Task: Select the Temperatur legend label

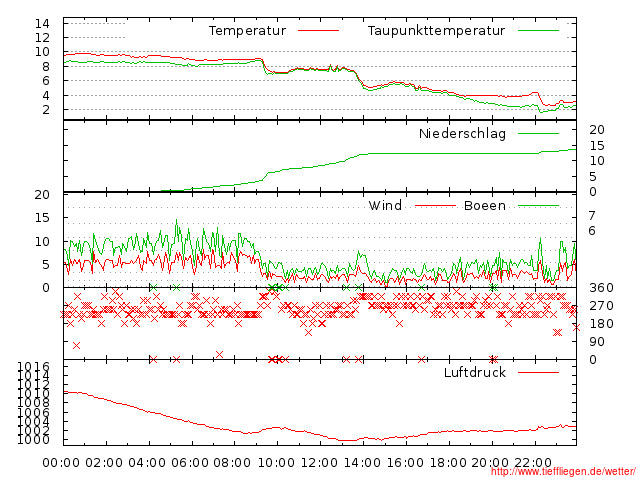Action: tap(247, 31)
